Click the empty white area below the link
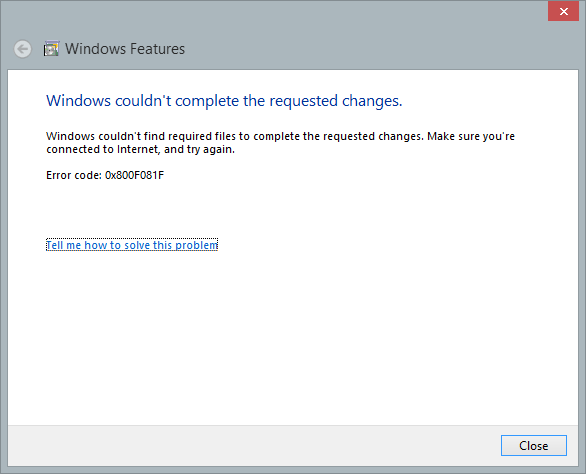 pos(293,336)
